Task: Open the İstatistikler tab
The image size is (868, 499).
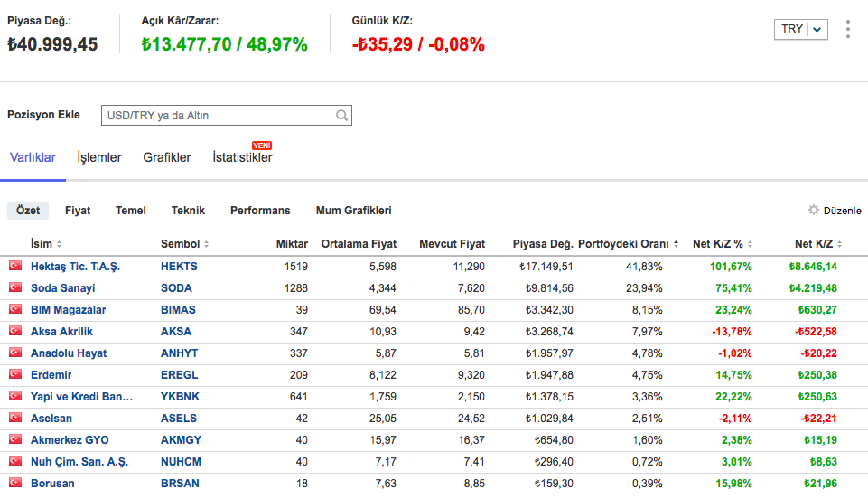Action: point(242,157)
